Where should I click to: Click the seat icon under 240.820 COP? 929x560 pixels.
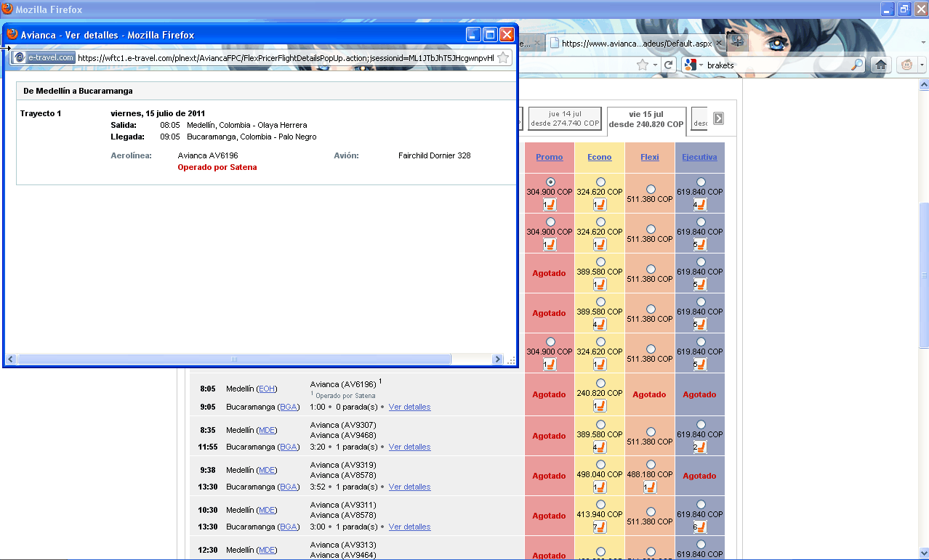600,407
